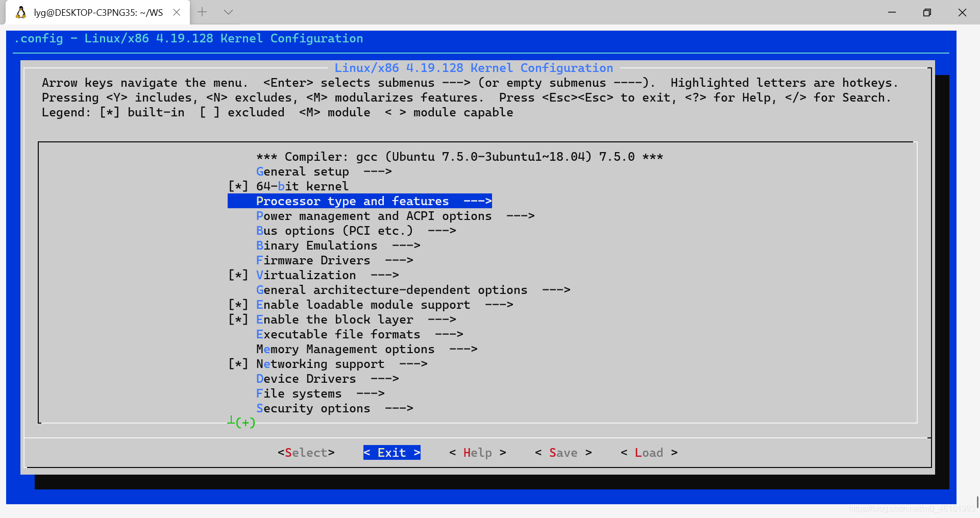
Task: Click the Save button
Action: click(563, 453)
